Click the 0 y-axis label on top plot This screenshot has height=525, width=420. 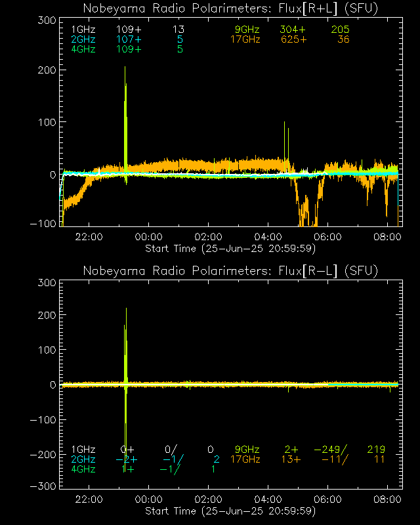[x=53, y=175]
